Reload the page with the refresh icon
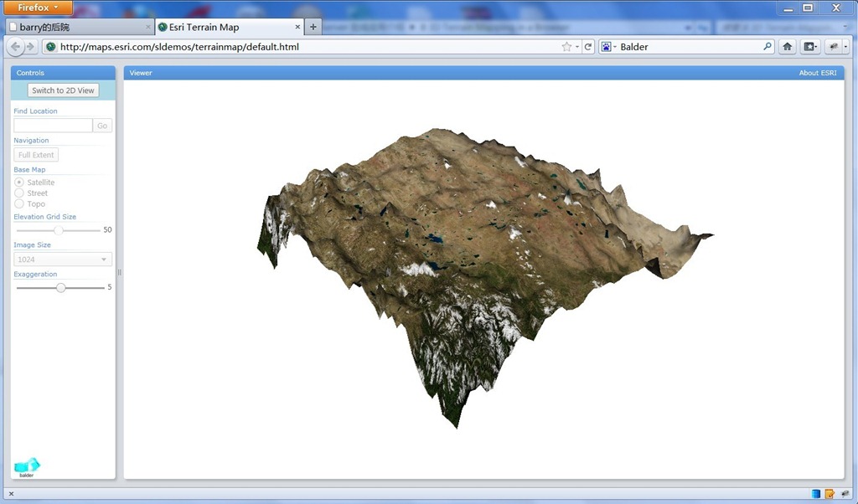 589,47
